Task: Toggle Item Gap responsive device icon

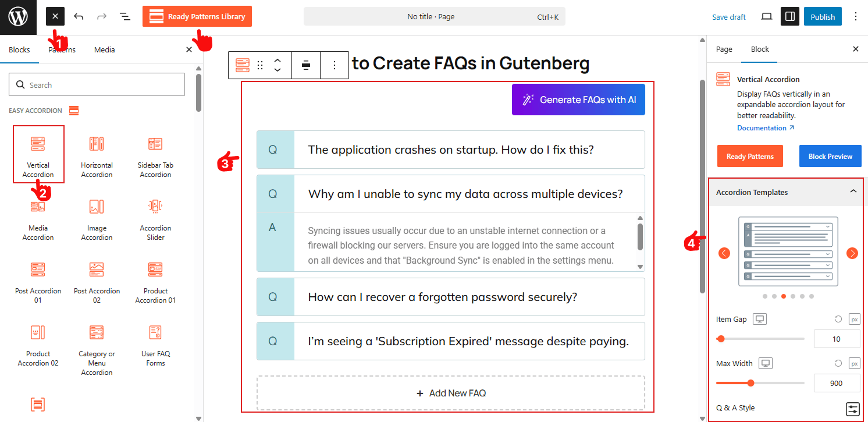Action: [760, 319]
